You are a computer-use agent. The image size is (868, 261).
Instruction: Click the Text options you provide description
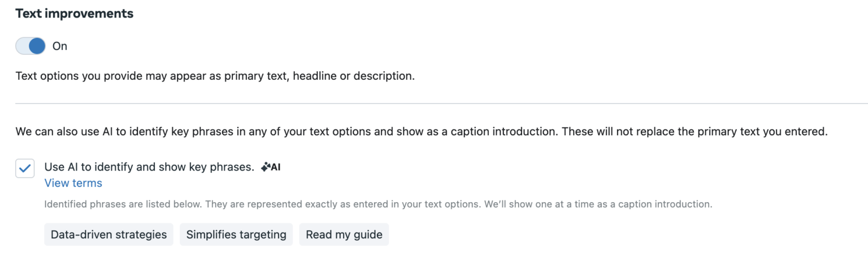pos(215,75)
